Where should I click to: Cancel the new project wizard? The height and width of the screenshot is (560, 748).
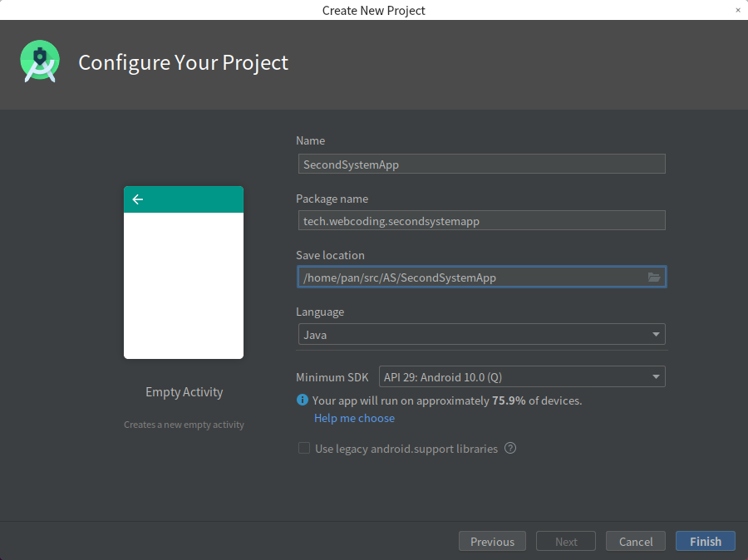click(635, 542)
